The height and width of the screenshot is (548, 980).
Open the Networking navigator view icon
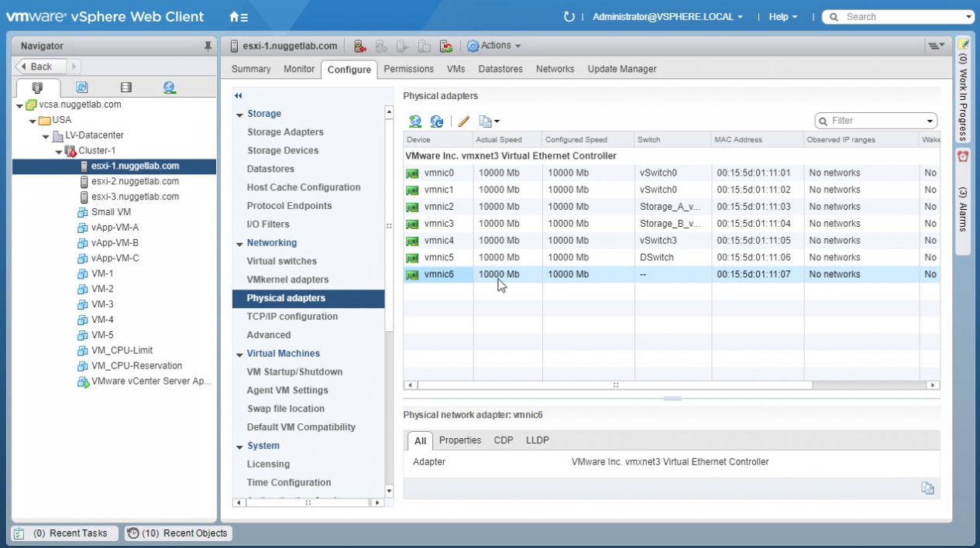[169, 87]
